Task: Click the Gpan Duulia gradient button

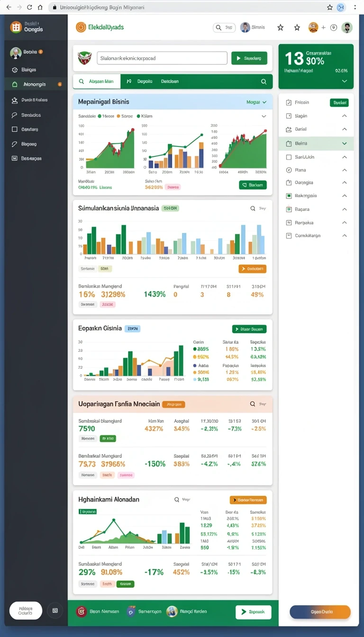Action: (320, 611)
